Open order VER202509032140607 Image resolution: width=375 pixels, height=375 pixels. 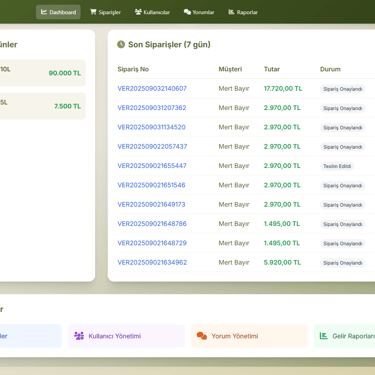[x=152, y=88]
